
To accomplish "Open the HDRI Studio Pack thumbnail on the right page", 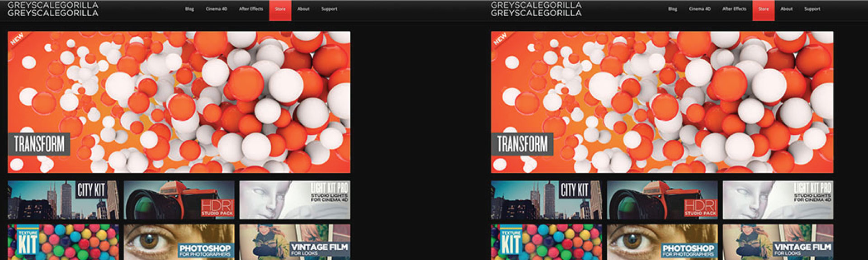I will click(662, 200).
